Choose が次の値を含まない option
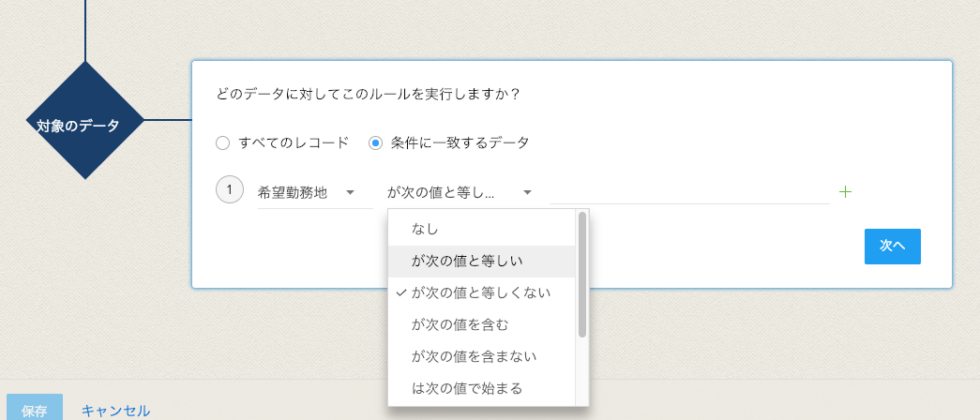980x420 pixels. pos(481,357)
